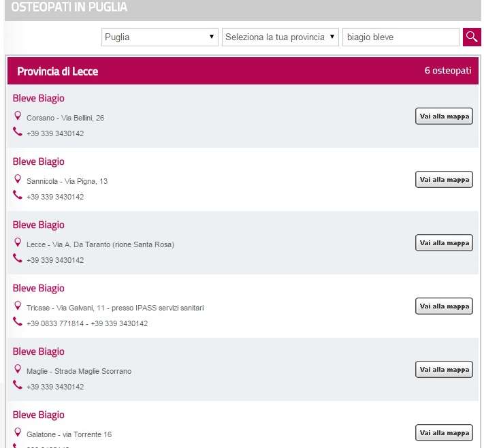Click phone icon in Maglie entry
Screen dimensions: 484x448
(x=18, y=385)
